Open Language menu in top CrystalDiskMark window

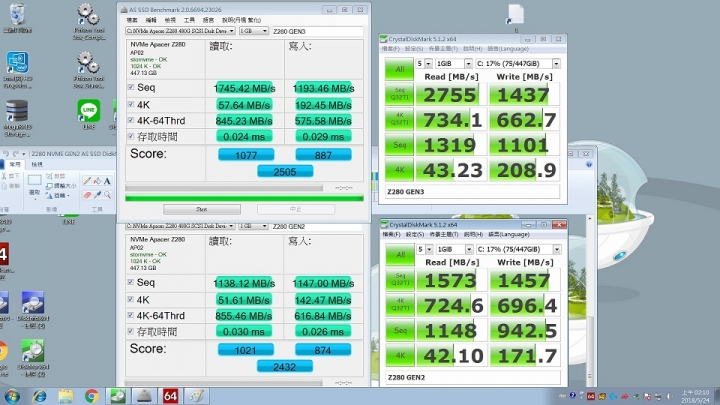(508, 49)
